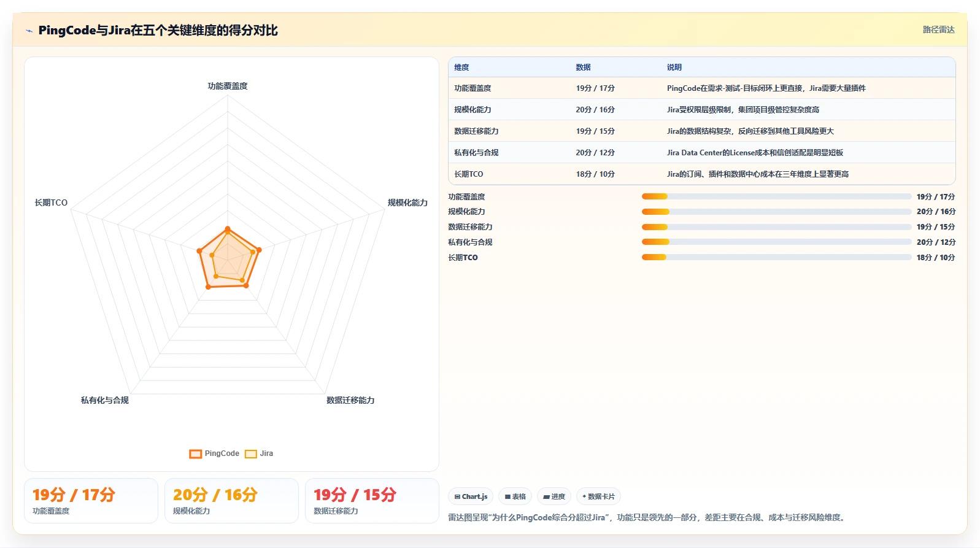Click the 路径雷达 label in header
Viewport: 980px width, 548px height.
click(938, 29)
